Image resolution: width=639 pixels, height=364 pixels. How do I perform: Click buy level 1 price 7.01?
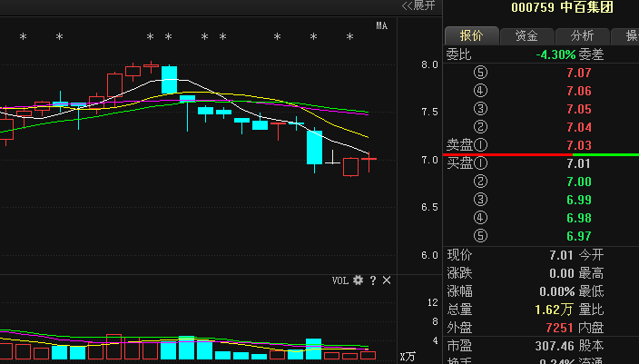point(579,163)
